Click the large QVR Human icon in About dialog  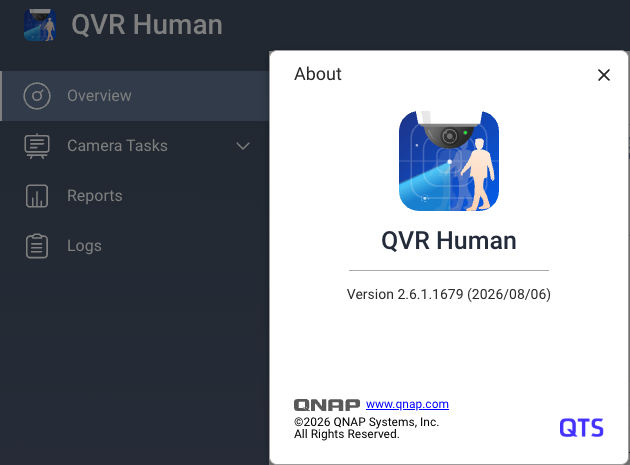tap(449, 161)
